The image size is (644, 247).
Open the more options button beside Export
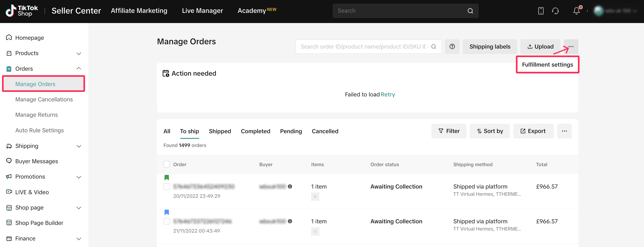[x=564, y=131]
